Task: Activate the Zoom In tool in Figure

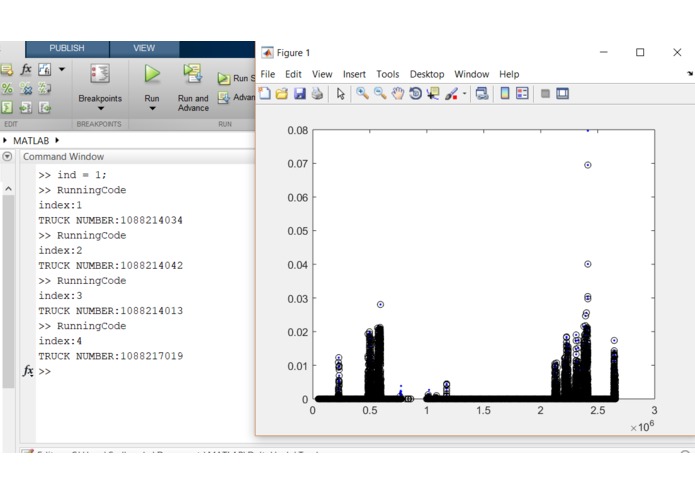Action: pos(362,93)
